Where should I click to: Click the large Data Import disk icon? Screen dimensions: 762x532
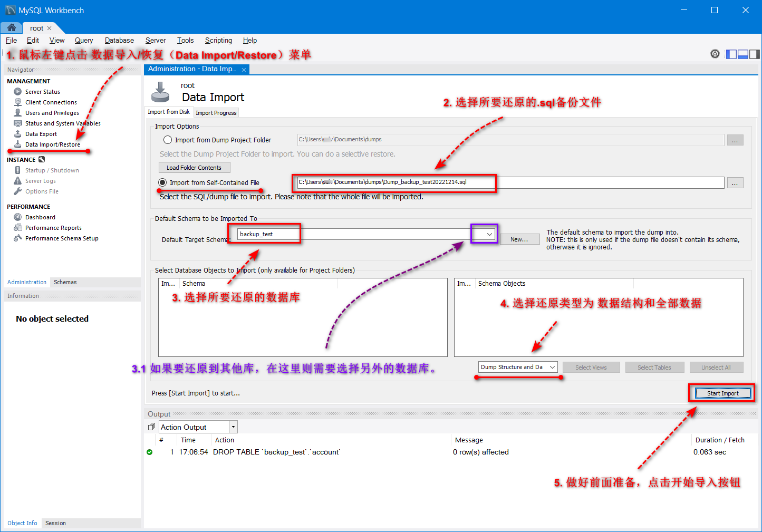[x=160, y=92]
